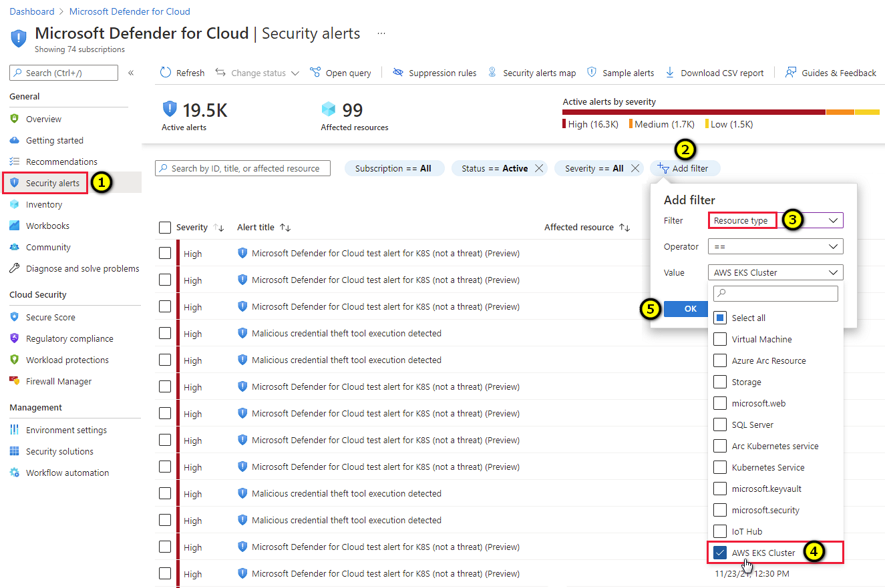Open Workflow automation page
Viewport: 885px width, 588px height.
pyautogui.click(x=67, y=473)
